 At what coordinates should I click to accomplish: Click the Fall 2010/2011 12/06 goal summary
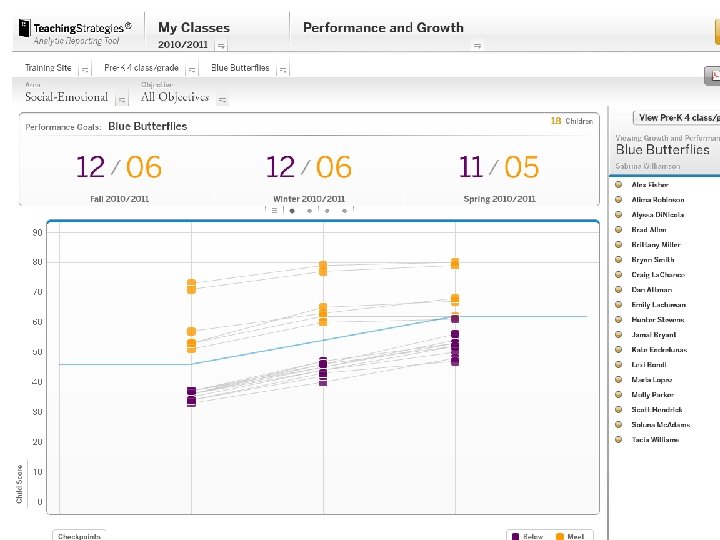(x=119, y=178)
